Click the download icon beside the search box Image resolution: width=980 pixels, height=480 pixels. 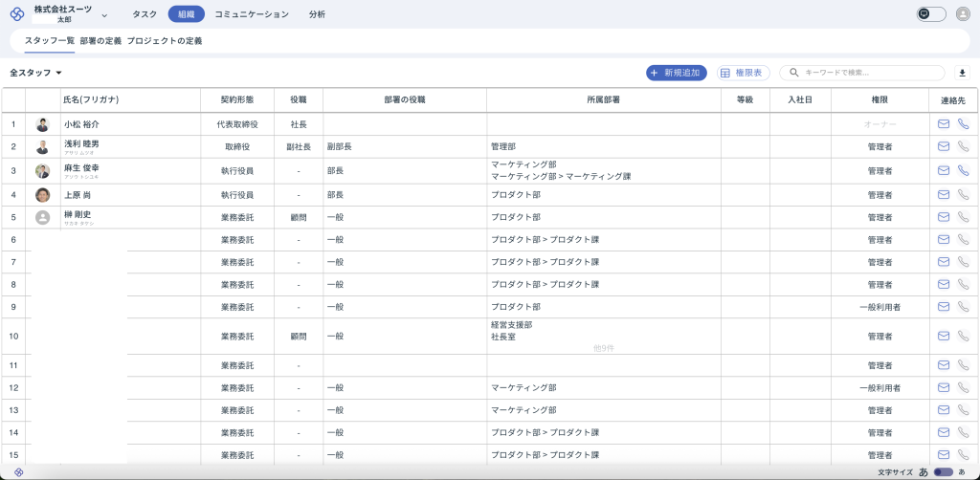[x=963, y=73]
